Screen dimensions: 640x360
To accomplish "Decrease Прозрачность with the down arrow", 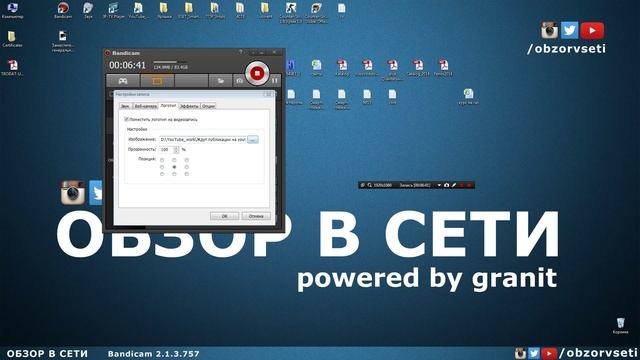I will pos(176,151).
